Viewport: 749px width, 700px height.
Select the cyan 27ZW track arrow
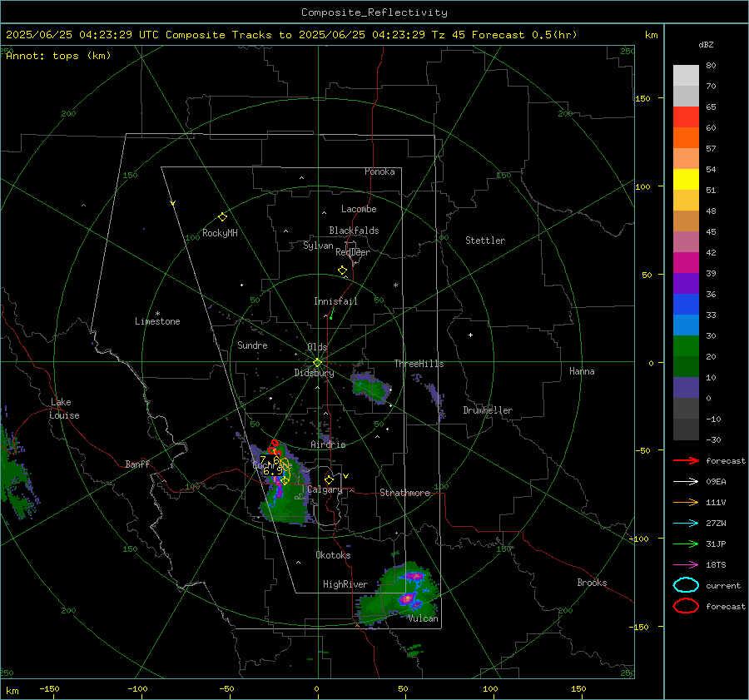click(686, 524)
